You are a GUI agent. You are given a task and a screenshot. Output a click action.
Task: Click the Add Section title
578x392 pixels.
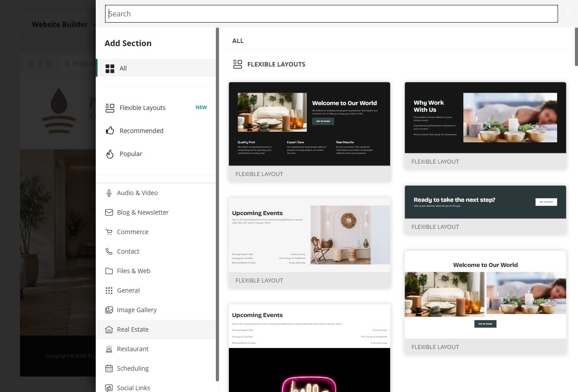(x=128, y=43)
